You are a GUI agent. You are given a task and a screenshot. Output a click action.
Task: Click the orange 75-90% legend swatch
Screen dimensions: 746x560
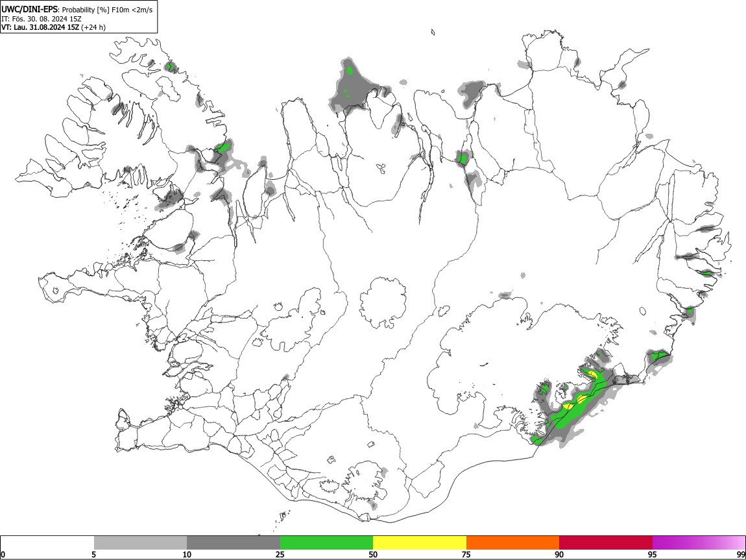pyautogui.click(x=513, y=542)
